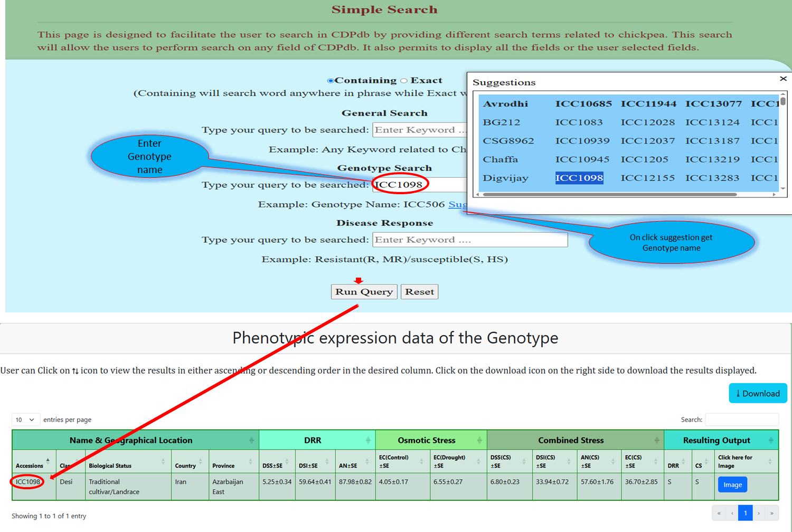Select the Containing radio button

tap(331, 81)
